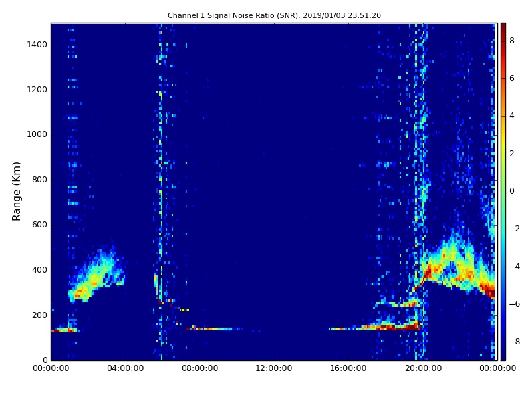Click the colorbar label −8

(515, 342)
